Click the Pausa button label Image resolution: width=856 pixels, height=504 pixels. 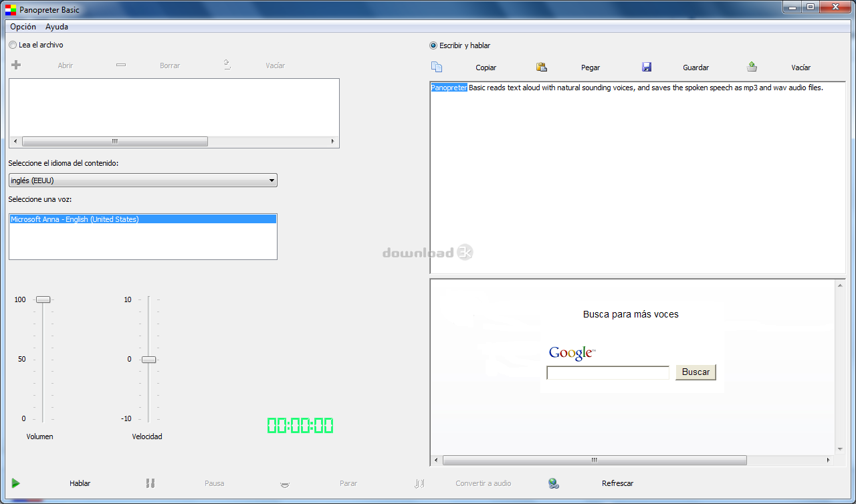[x=215, y=483]
